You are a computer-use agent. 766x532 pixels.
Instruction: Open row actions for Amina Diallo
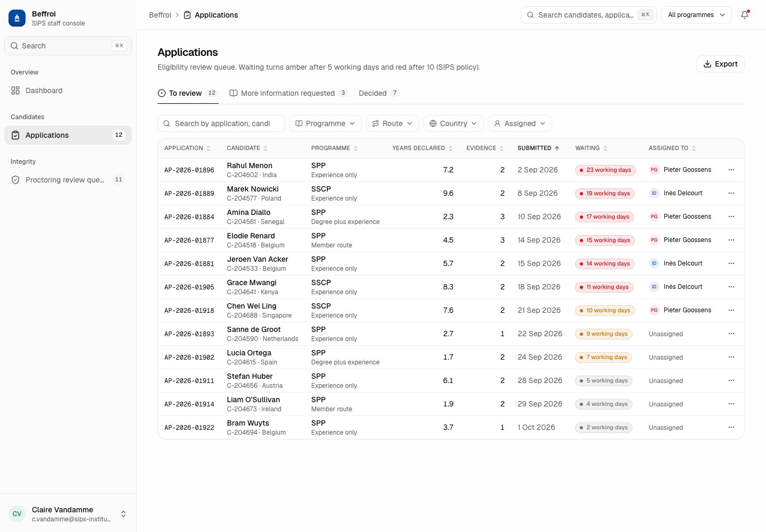coord(731,217)
